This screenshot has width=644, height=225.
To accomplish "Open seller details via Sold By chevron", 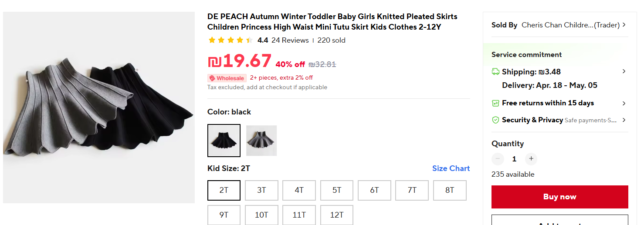I will 624,25.
